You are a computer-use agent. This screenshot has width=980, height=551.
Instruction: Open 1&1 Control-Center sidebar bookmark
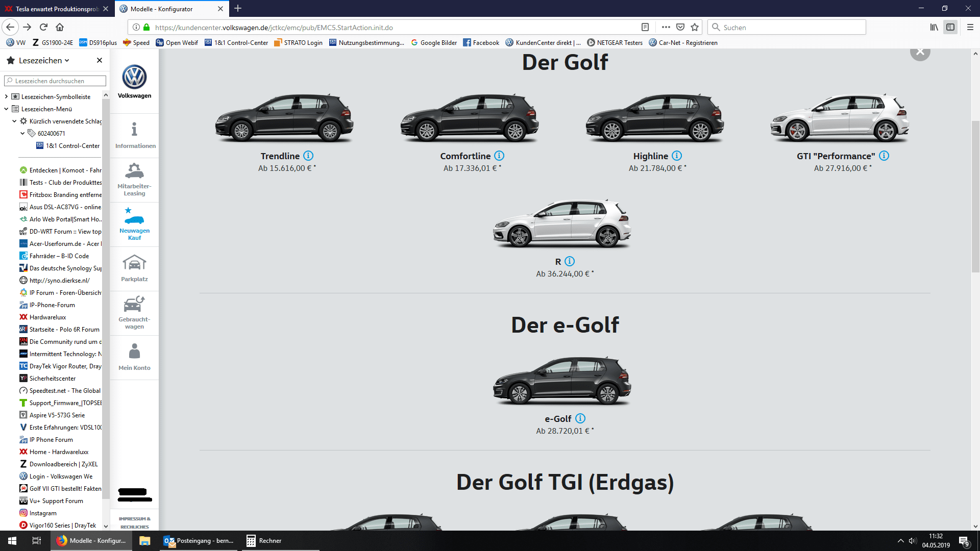pos(68,145)
